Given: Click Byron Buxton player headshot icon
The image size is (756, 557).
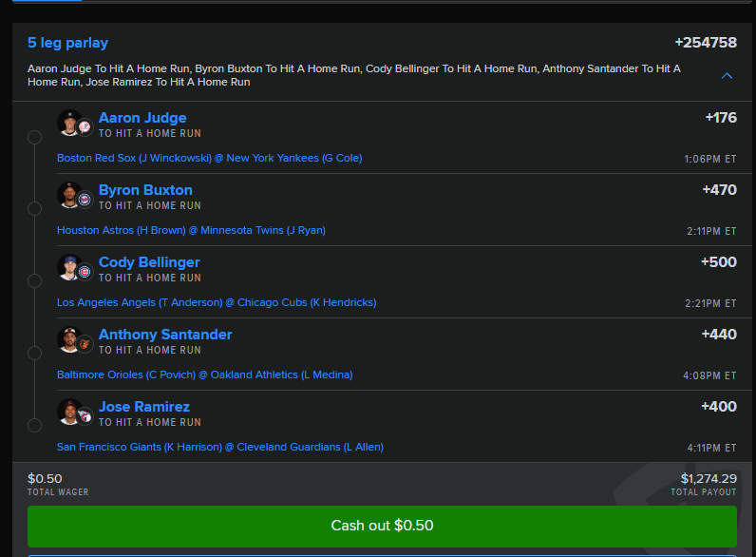Looking at the screenshot, I should [x=69, y=195].
